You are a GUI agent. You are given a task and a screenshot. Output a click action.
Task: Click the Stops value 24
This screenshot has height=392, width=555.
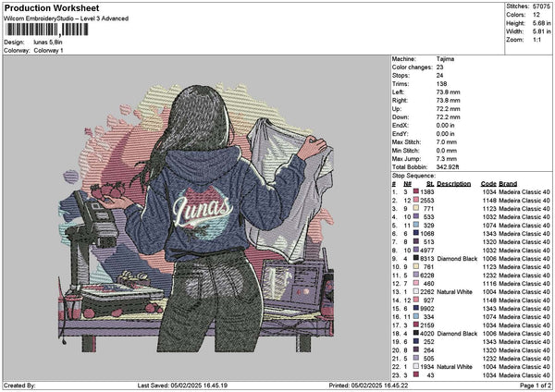(x=439, y=76)
